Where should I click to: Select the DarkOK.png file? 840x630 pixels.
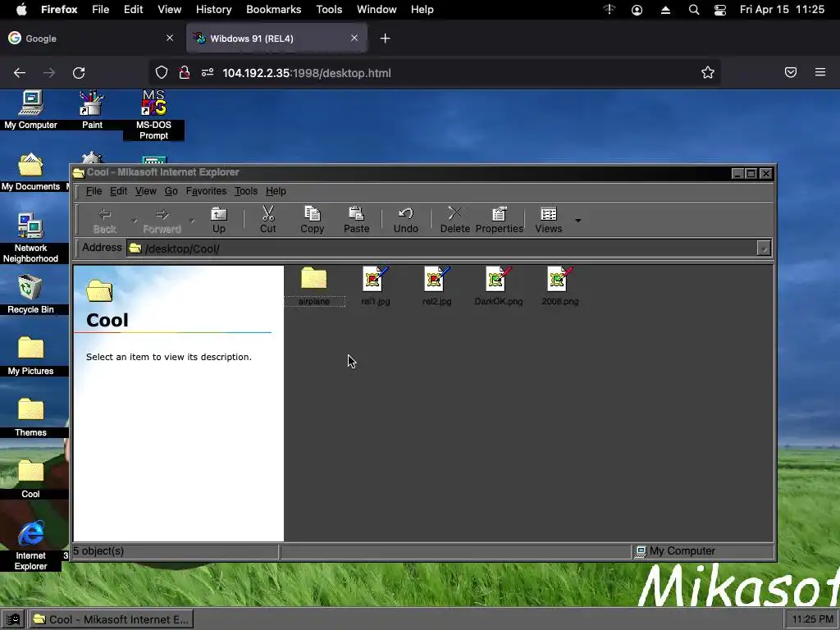pos(498,286)
